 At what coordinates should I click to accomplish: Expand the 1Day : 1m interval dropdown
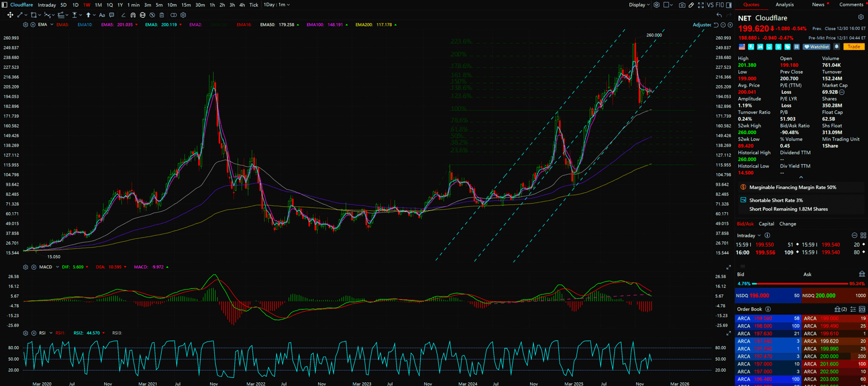pos(277,5)
